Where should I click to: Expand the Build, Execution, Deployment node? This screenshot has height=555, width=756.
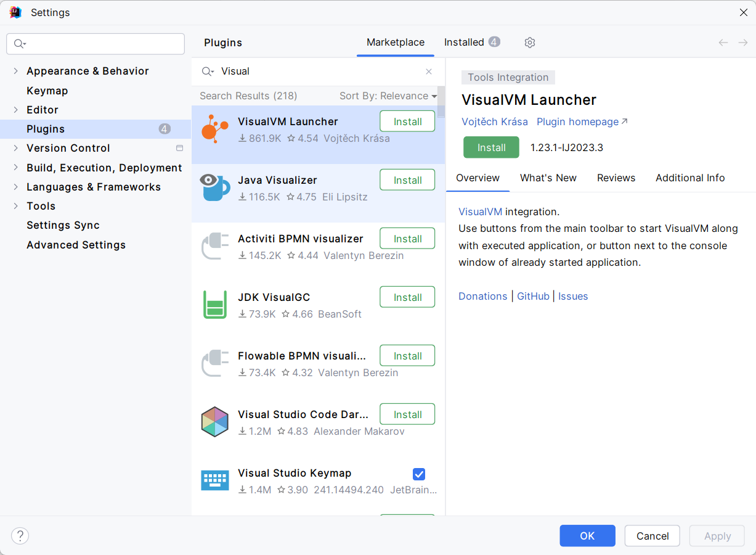coord(15,168)
